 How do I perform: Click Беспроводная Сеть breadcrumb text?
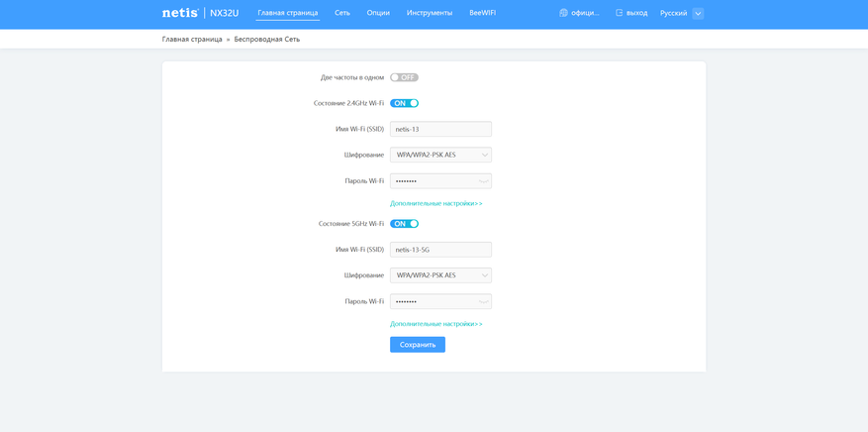tap(267, 40)
